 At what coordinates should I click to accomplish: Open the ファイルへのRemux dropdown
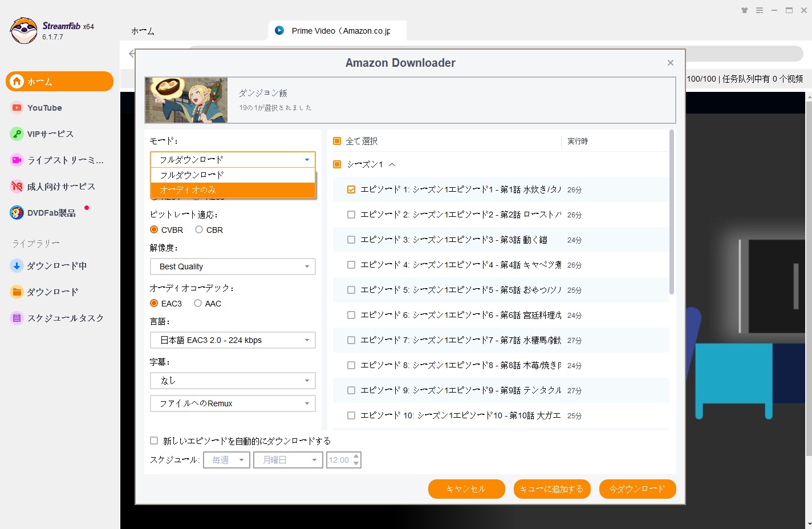(x=233, y=403)
